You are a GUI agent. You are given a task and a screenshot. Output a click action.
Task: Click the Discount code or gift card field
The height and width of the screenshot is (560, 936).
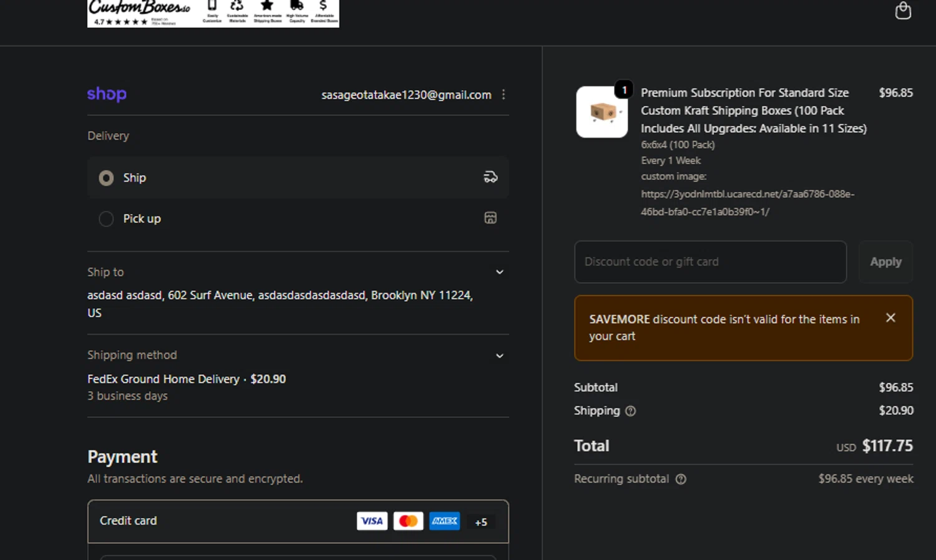tap(710, 262)
